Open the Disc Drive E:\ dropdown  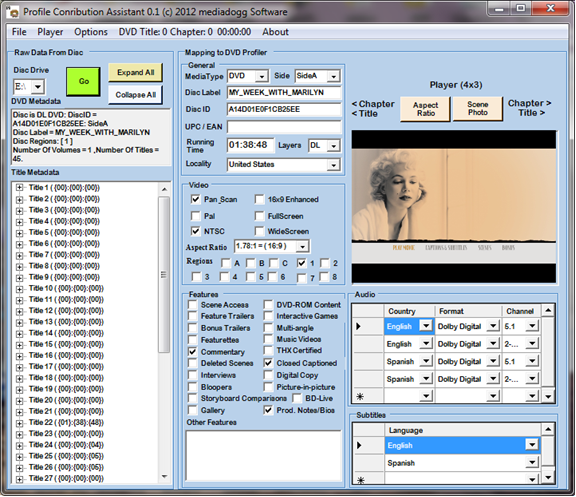point(37,87)
